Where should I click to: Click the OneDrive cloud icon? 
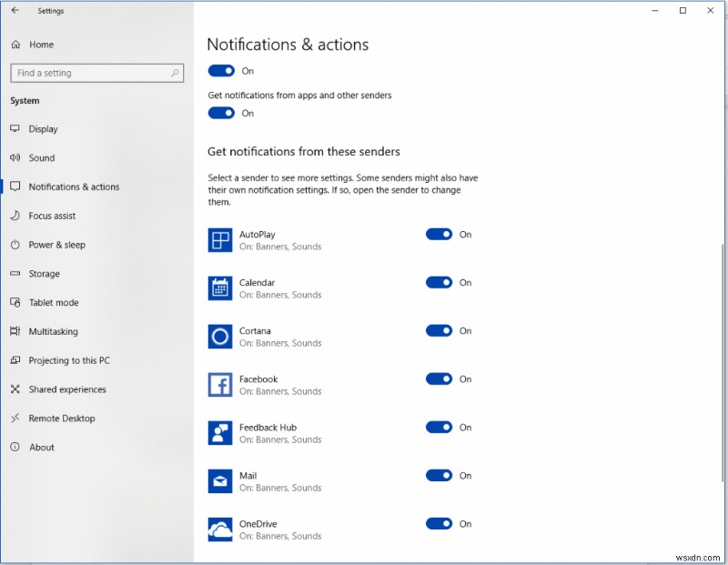click(x=219, y=529)
